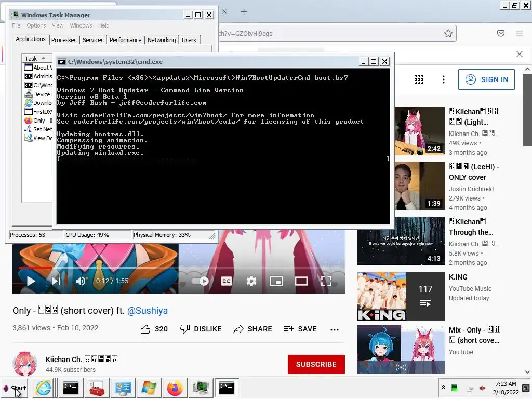Image resolution: width=532 pixels, height=399 pixels.
Task: Click SAVE to playlist button
Action: (300, 329)
